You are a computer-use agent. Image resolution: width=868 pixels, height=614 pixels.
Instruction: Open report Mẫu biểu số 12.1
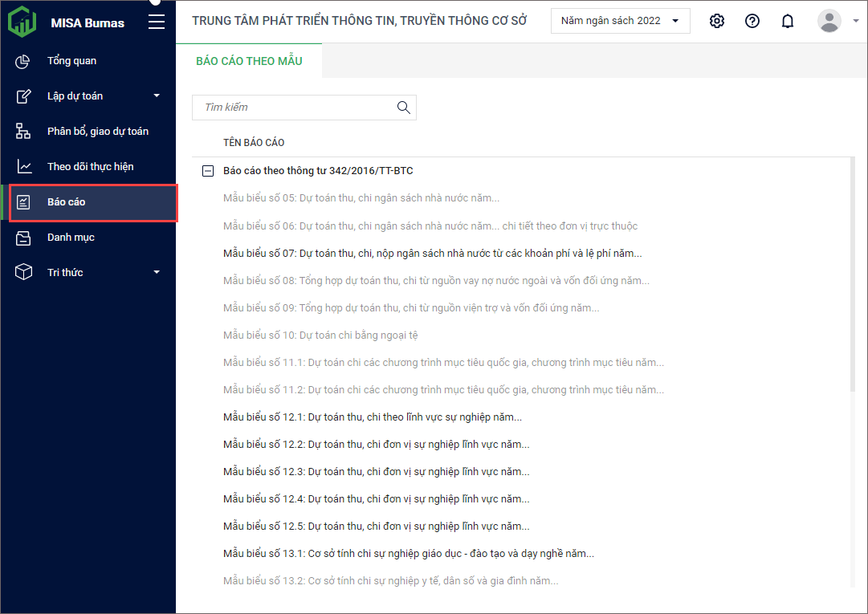[x=372, y=417]
